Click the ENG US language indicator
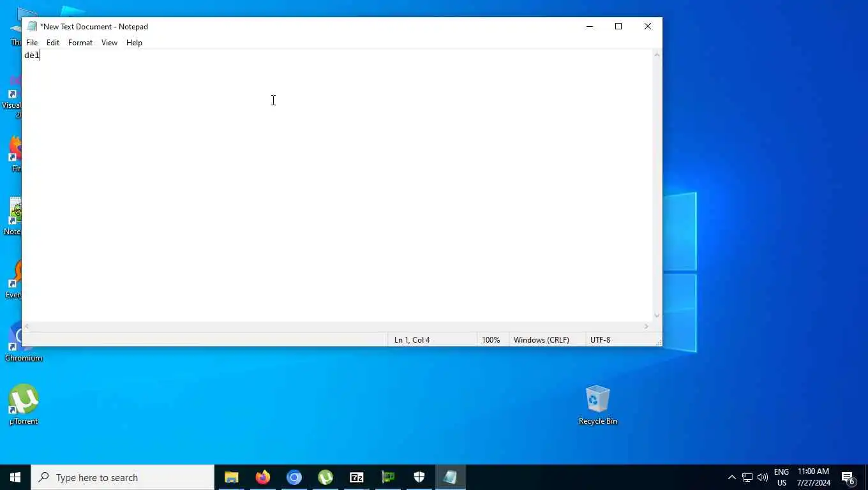The image size is (868, 490). (782, 477)
